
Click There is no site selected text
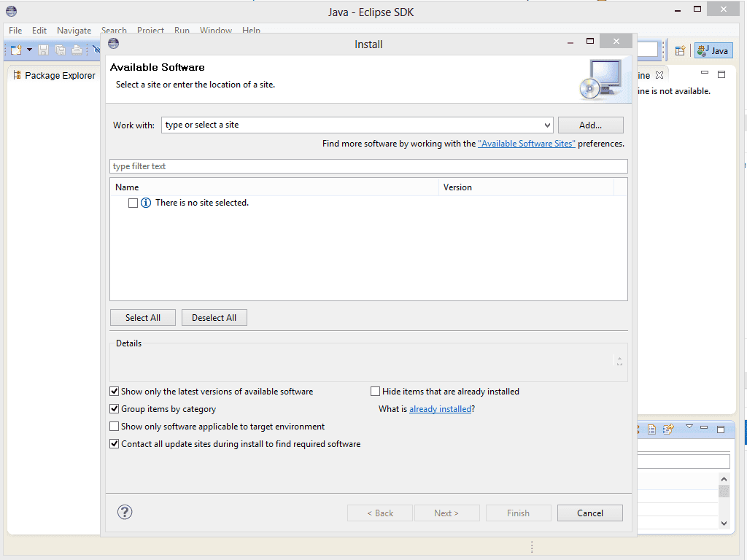point(202,203)
